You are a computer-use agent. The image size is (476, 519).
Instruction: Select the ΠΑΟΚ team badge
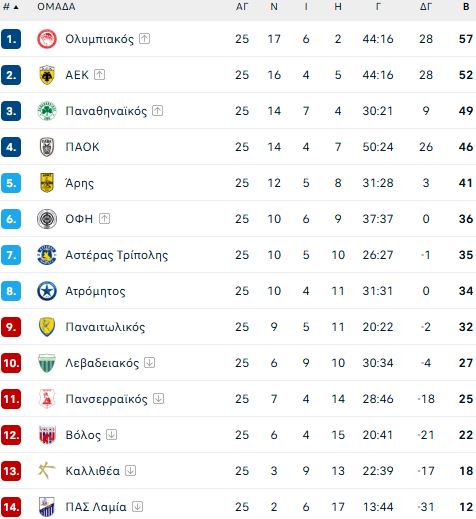[x=47, y=147]
